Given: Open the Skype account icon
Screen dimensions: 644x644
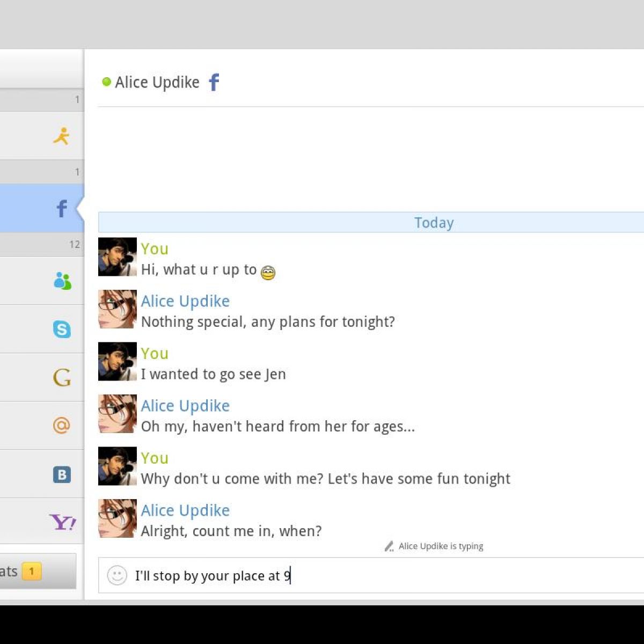Looking at the screenshot, I should coord(62,329).
